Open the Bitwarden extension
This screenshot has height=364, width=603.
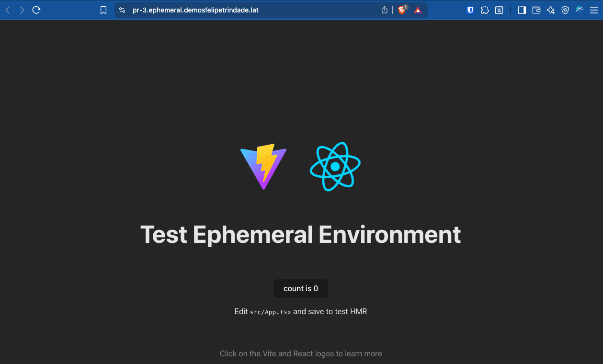[x=470, y=10]
